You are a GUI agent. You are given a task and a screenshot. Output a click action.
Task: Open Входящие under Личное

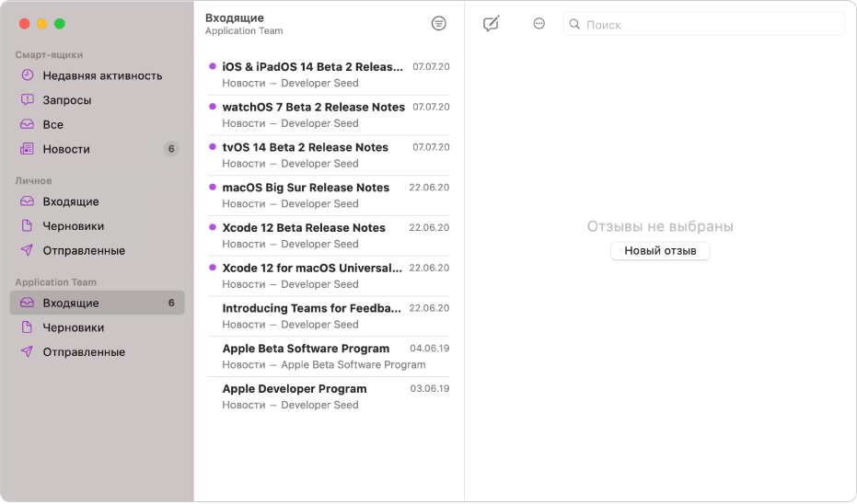click(x=98, y=201)
